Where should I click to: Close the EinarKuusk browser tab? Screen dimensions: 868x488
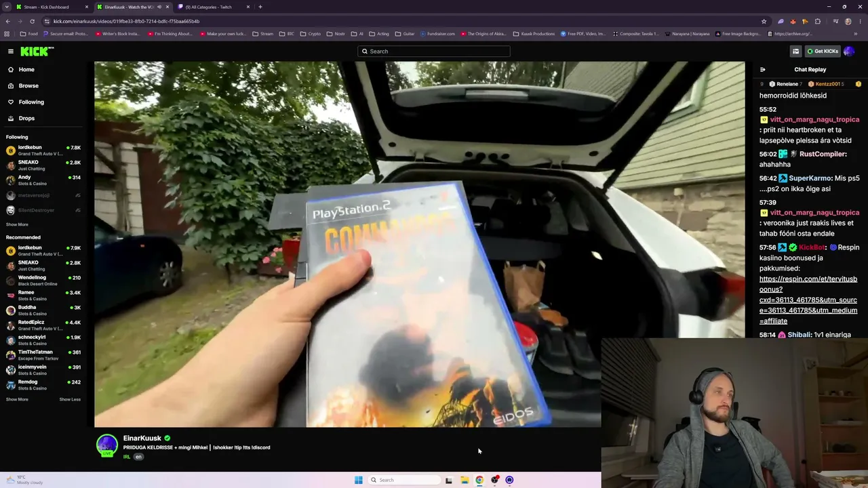(x=167, y=7)
